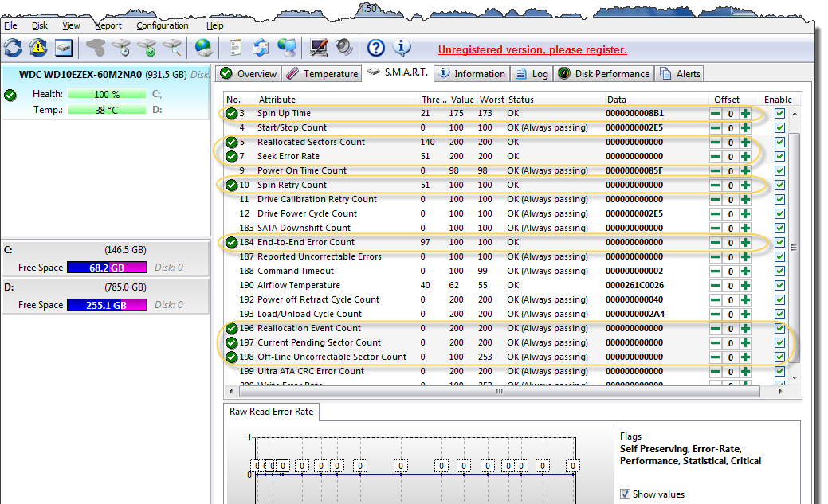Click the blue info bubble toolbar icon
Screen dimensions: 828x504
[x=402, y=48]
